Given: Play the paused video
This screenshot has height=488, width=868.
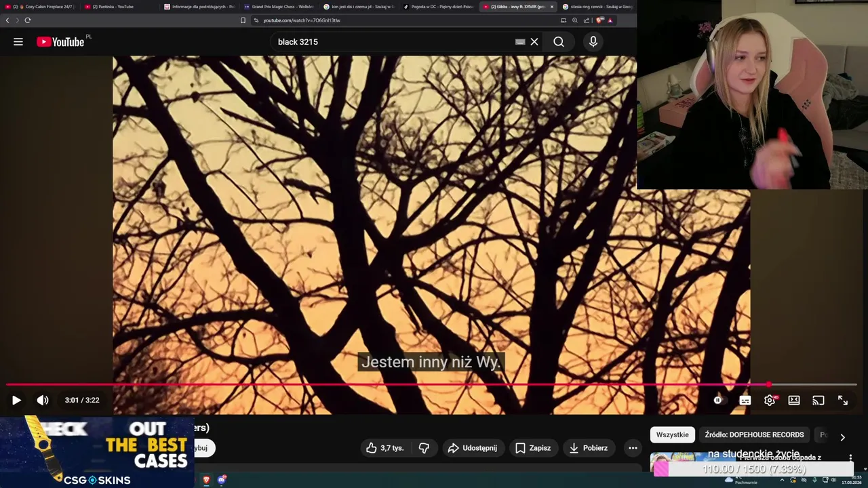Looking at the screenshot, I should [x=16, y=400].
